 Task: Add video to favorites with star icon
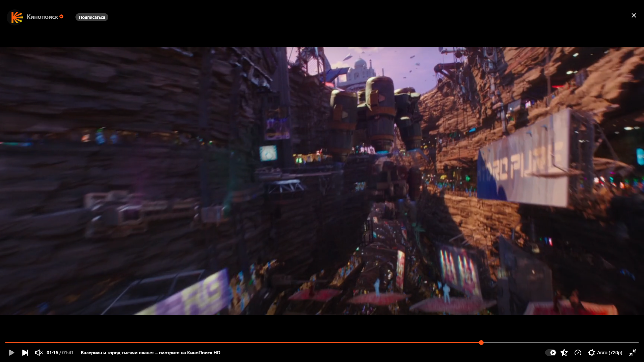coord(564,353)
